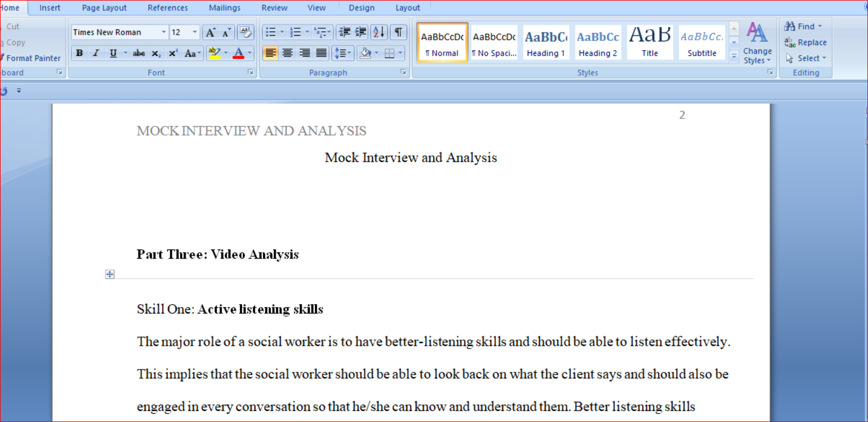
Task: Select Justify alignment
Action: tap(321, 53)
